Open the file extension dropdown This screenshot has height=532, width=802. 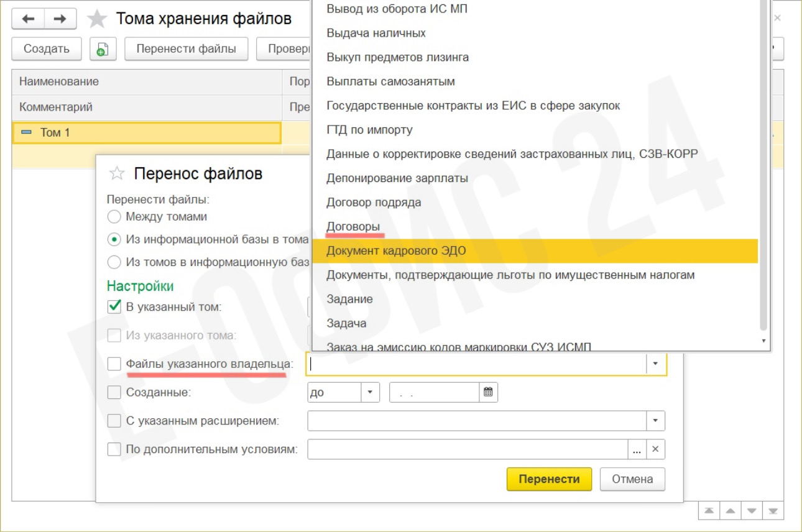[x=656, y=421]
